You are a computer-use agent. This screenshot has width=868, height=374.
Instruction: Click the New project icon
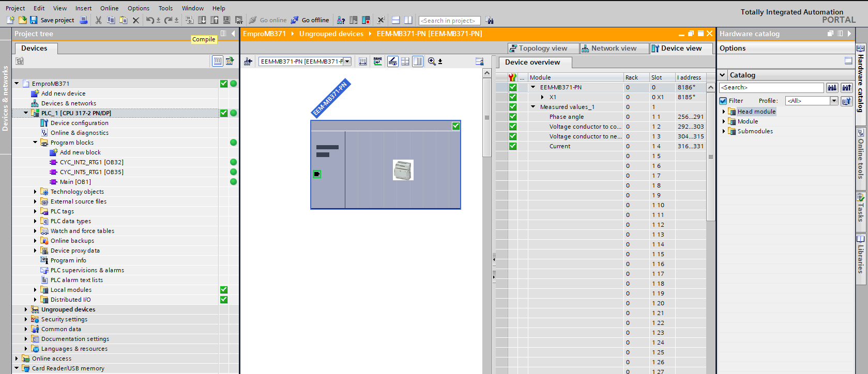click(x=10, y=20)
